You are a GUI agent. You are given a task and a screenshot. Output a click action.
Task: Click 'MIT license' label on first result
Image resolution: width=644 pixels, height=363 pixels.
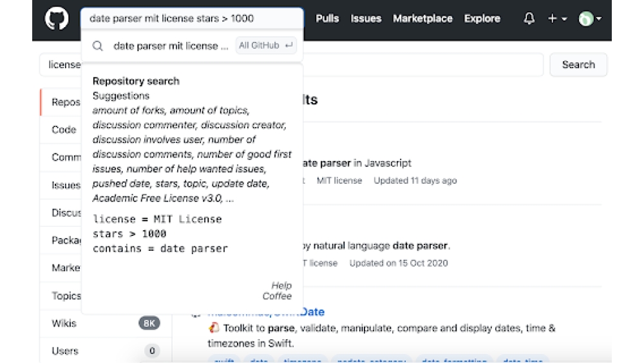[339, 181]
